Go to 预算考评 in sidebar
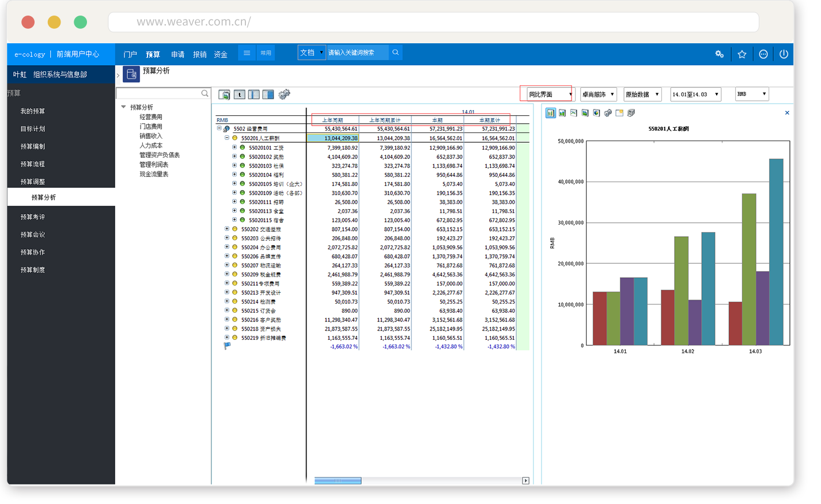Viewport: 821px width, 504px height. tap(33, 217)
